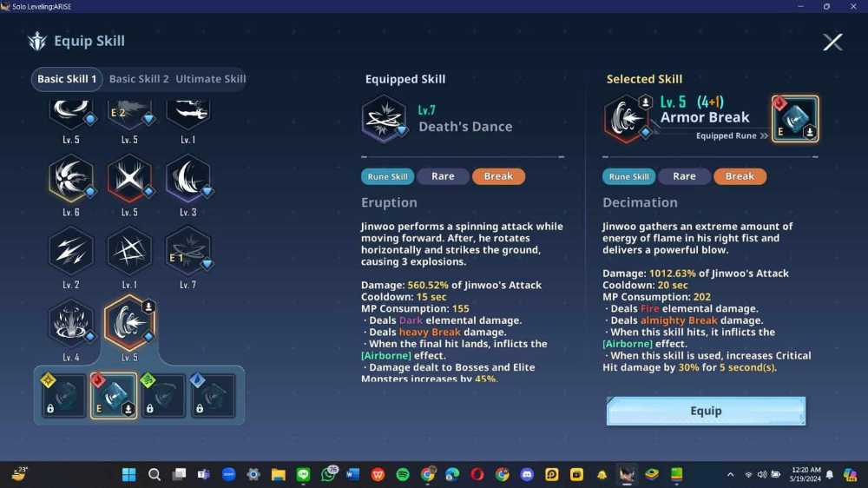The height and width of the screenshot is (488, 868).
Task: Click the Eruption rune title
Action: click(x=389, y=202)
